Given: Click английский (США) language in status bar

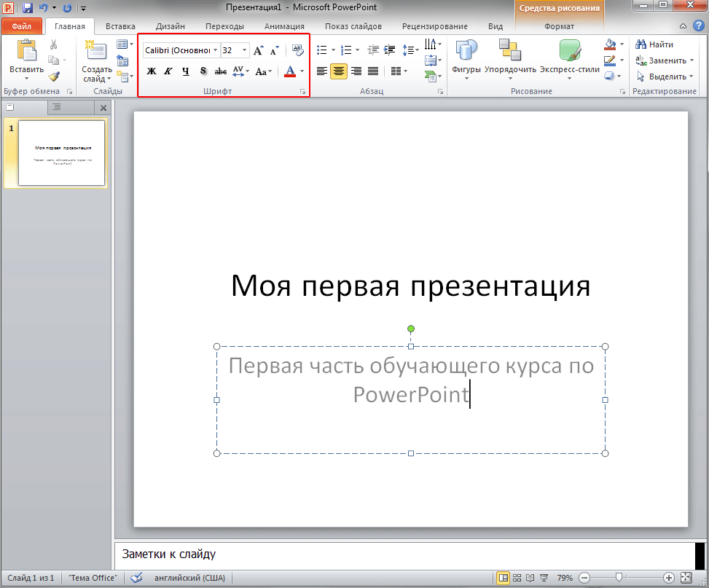Looking at the screenshot, I should point(189,578).
